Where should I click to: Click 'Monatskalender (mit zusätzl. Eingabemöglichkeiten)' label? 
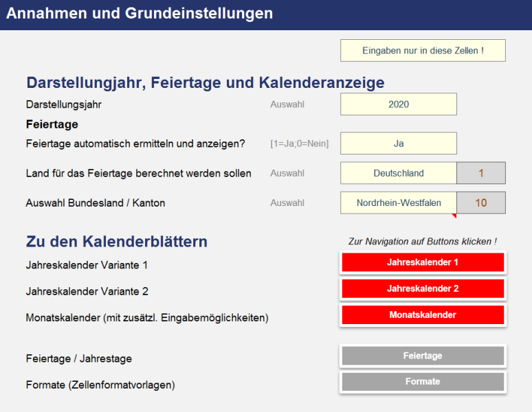click(x=147, y=318)
